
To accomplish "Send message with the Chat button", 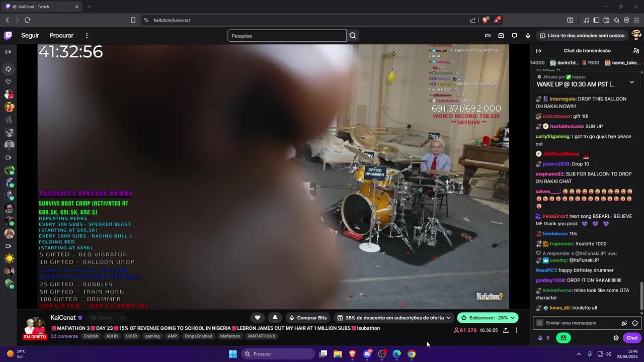I will pos(632,338).
